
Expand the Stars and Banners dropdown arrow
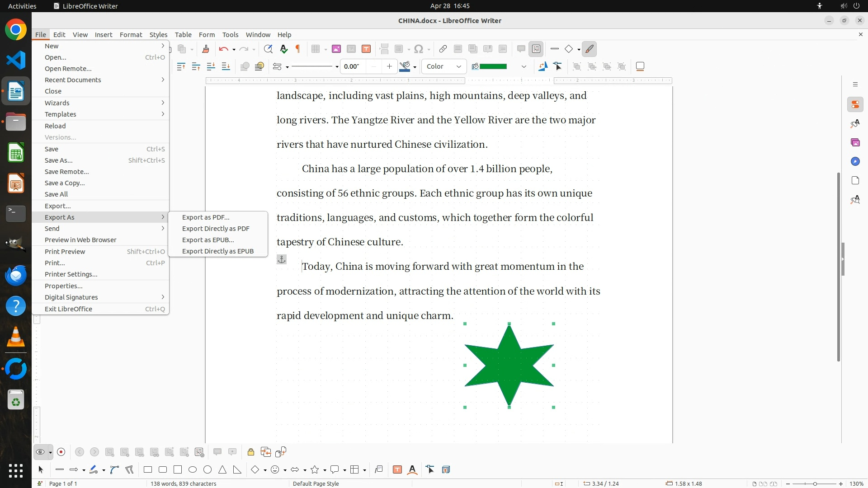[x=325, y=470]
